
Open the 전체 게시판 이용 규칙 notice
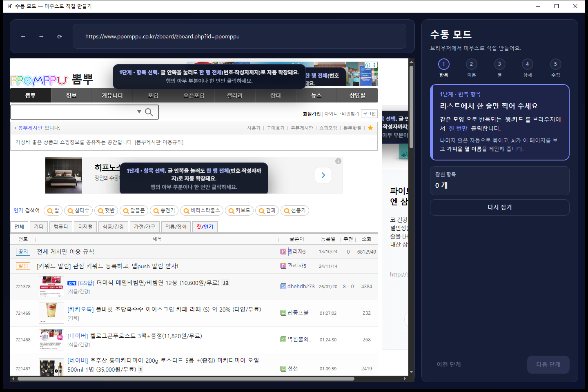click(65, 252)
